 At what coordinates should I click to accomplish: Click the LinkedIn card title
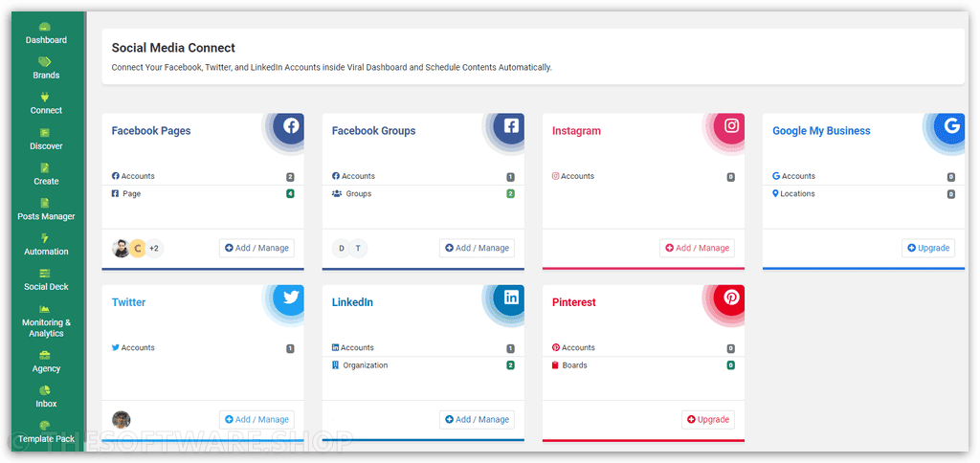click(x=352, y=302)
